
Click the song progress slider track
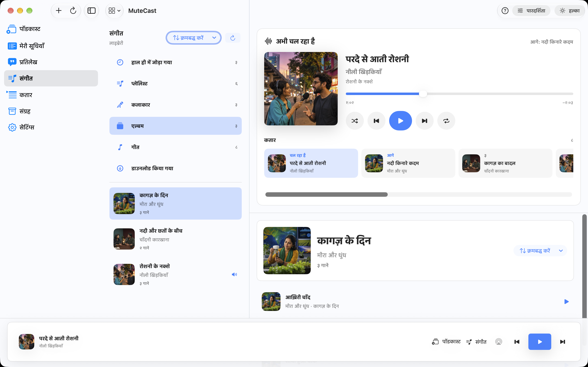point(459,94)
